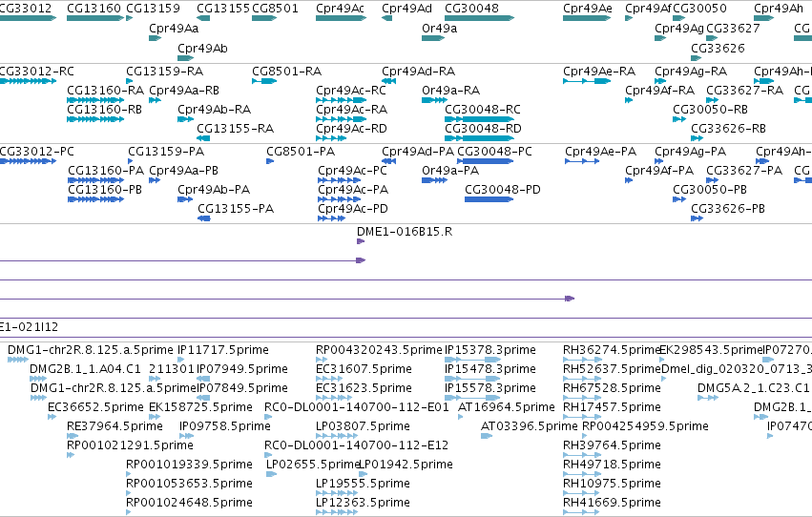The width and height of the screenshot is (812, 517).
Task: Click the CG30050-RB transcript label
Action: pos(710,109)
